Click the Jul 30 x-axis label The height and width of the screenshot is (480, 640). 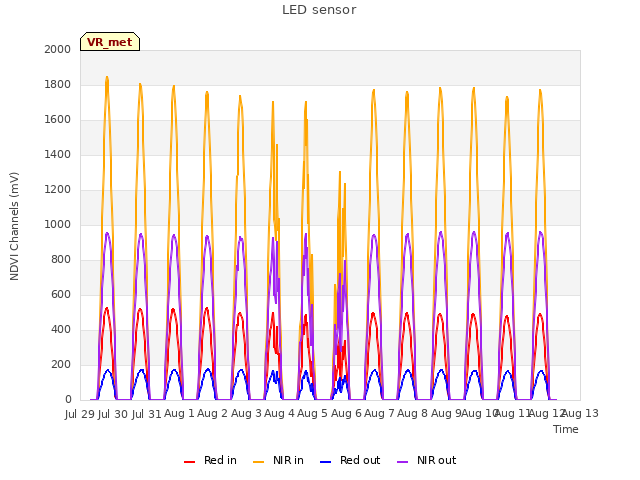(113, 414)
